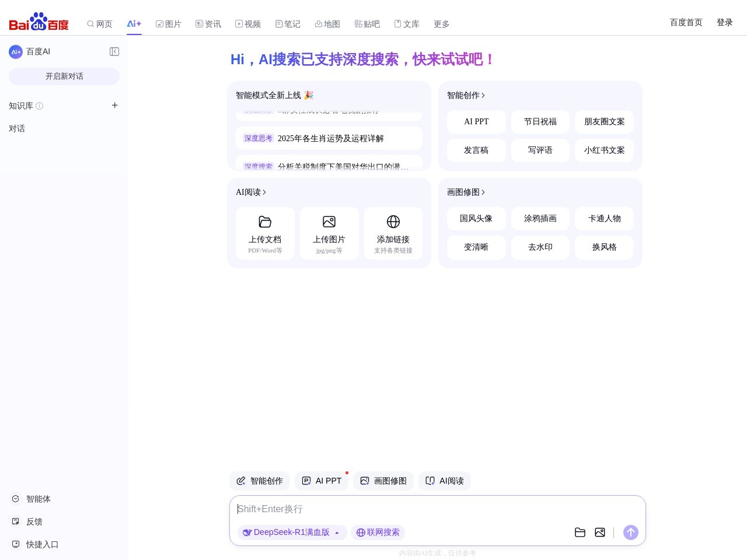Open the DeepSeek-R1满血版 model dropdown
The width and height of the screenshot is (747, 560).
292,533
